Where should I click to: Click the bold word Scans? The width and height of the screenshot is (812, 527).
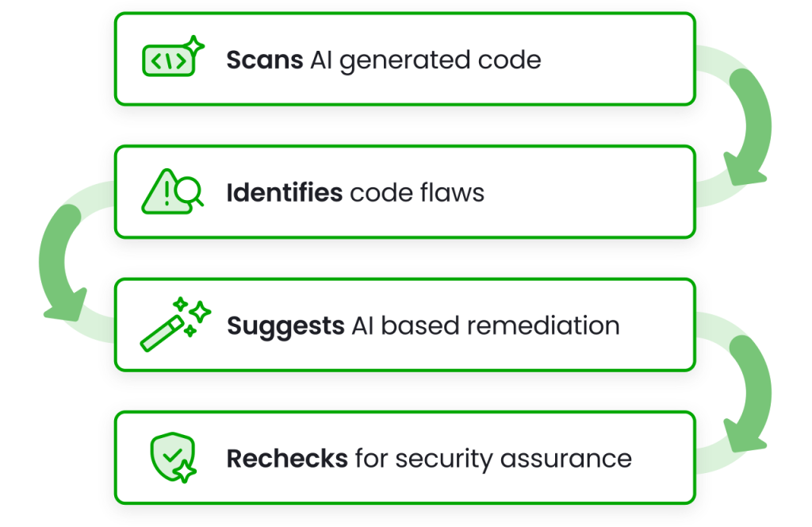coord(264,60)
